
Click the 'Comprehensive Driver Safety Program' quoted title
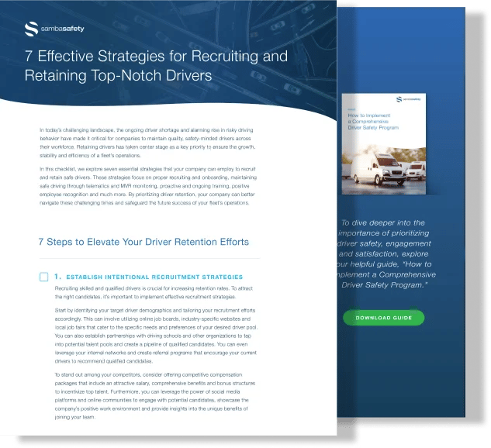click(x=390, y=280)
